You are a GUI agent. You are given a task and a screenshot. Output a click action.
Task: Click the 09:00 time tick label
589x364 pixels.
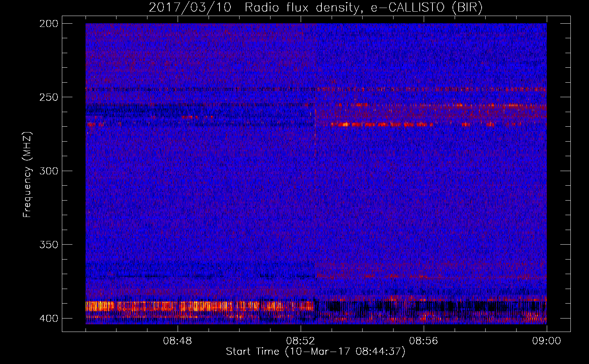pyautogui.click(x=546, y=341)
